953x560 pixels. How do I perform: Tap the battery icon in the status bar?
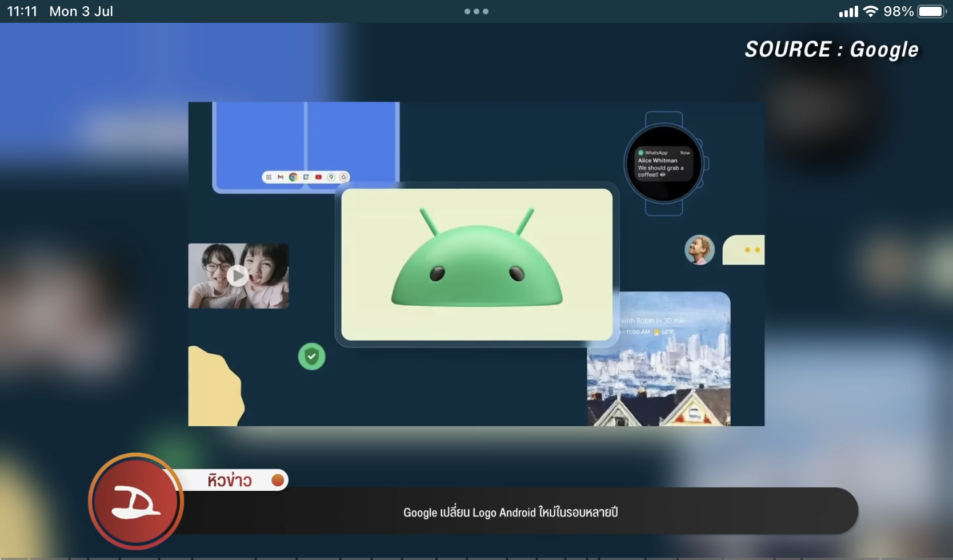(x=932, y=11)
